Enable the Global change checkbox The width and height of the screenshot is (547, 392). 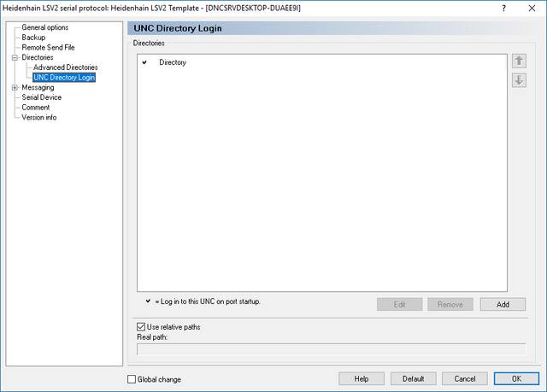click(x=132, y=379)
